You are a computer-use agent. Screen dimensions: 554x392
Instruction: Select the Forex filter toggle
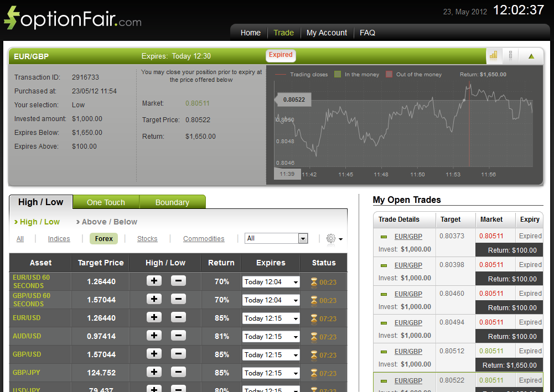point(103,238)
